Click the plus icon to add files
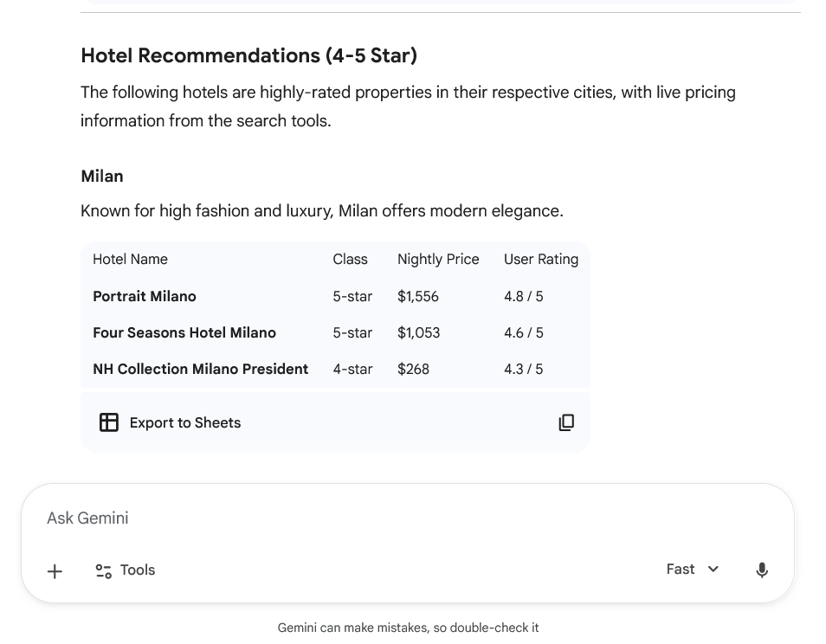 pos(55,570)
